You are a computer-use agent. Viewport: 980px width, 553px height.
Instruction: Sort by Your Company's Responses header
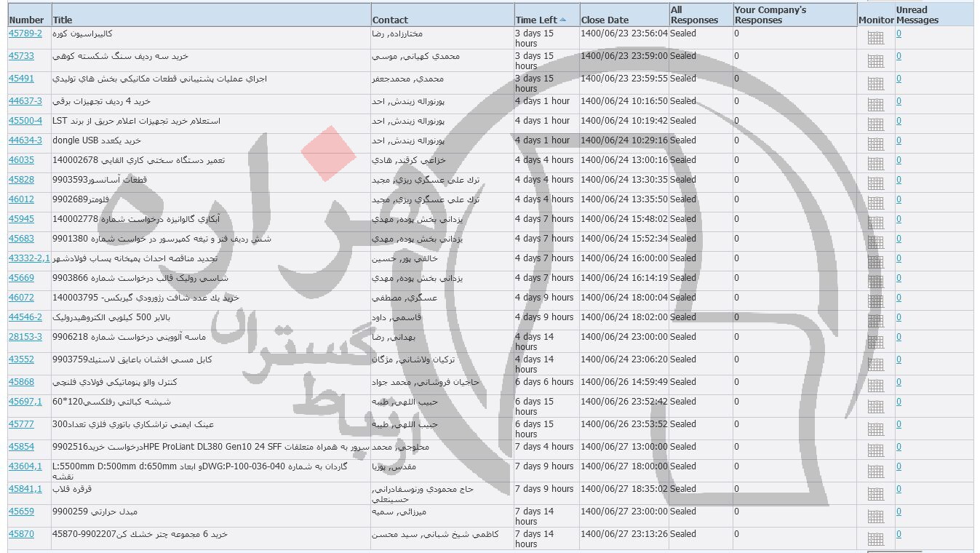click(x=770, y=15)
